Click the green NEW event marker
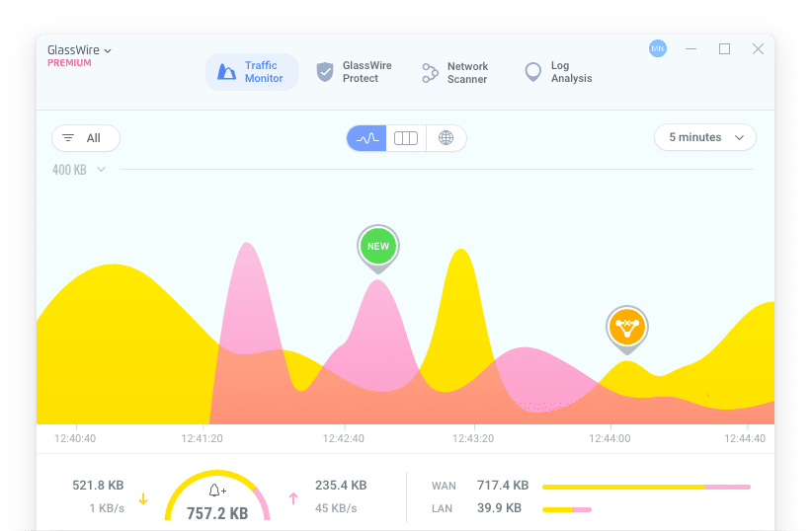 tap(377, 247)
